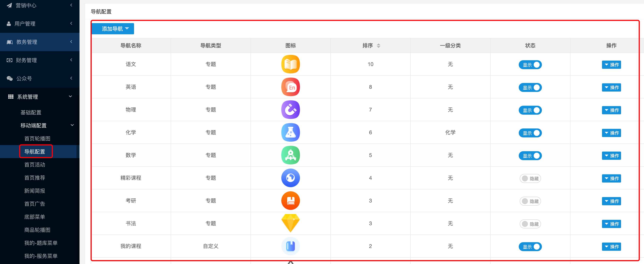
Task: Open 底部菜单 in the sidebar
Action: pyautogui.click(x=35, y=217)
